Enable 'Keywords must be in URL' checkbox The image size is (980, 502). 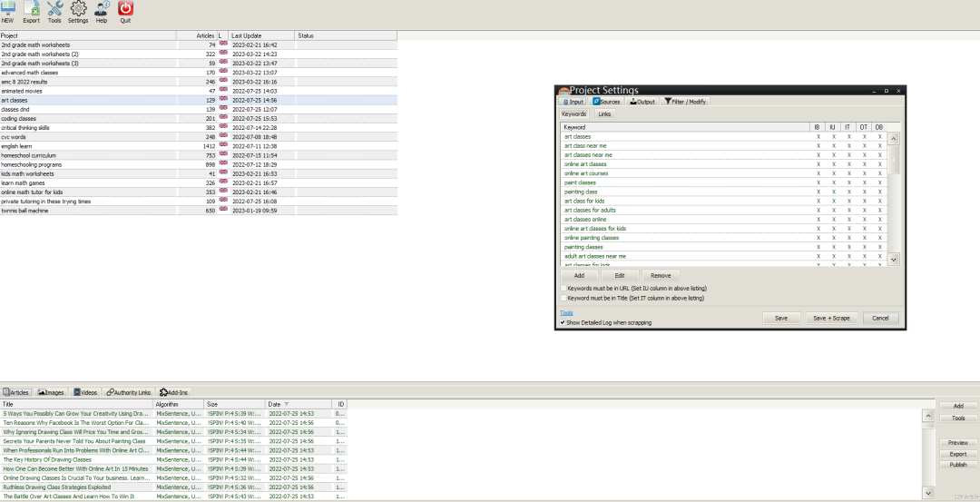tap(563, 289)
